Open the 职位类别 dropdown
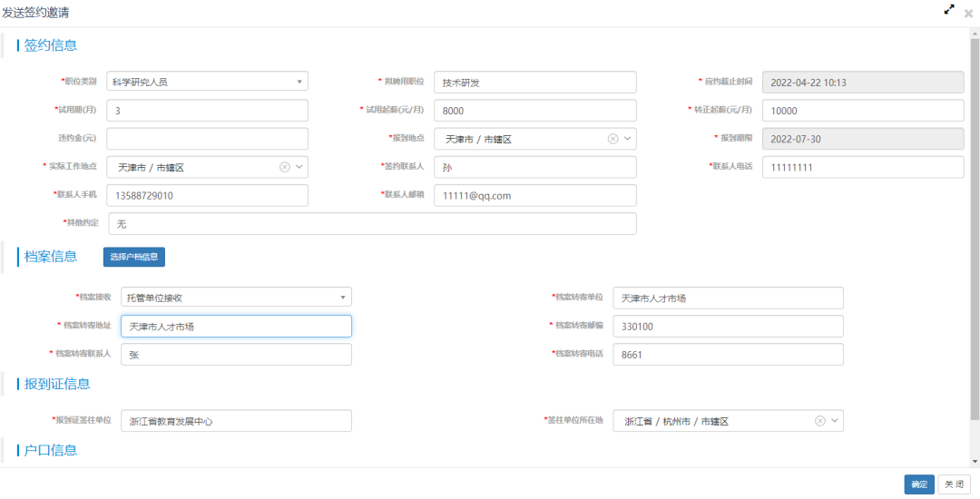Screen dimensions: 980x499 [299, 82]
